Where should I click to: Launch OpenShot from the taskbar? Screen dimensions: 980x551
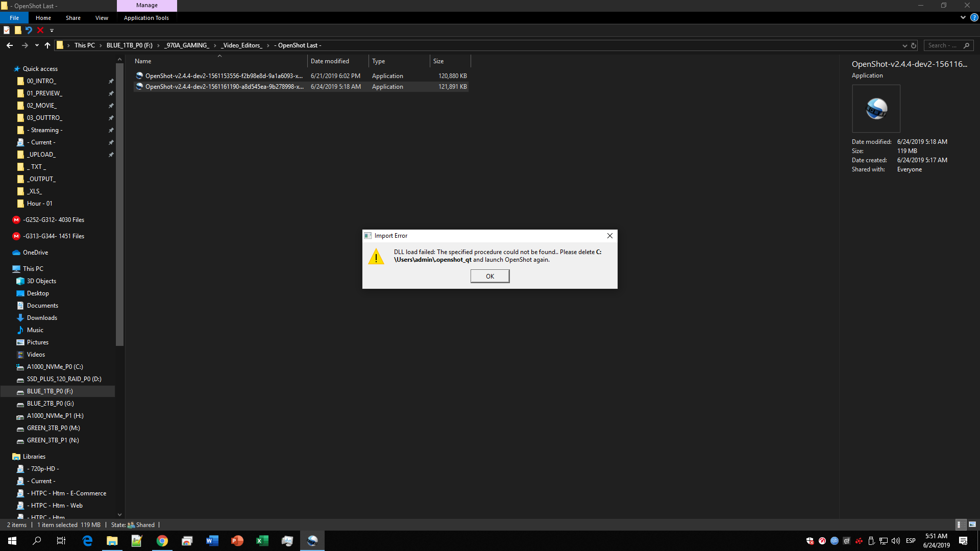pos(312,540)
